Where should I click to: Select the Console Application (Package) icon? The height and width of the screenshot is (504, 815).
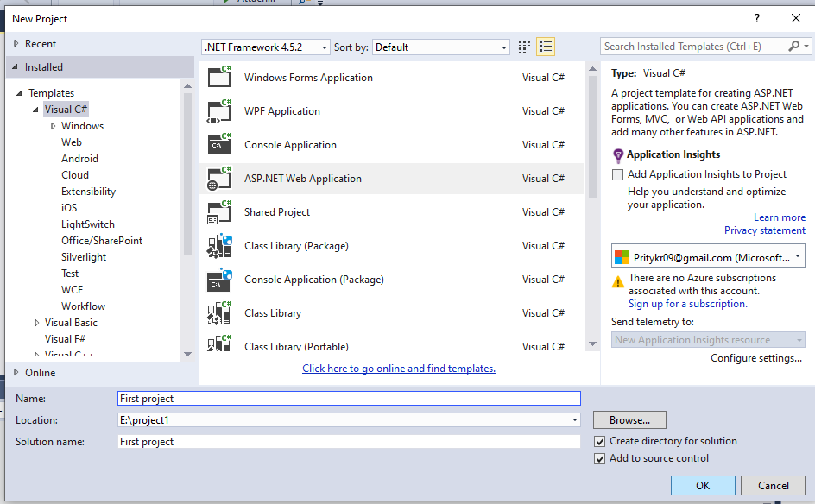219,279
